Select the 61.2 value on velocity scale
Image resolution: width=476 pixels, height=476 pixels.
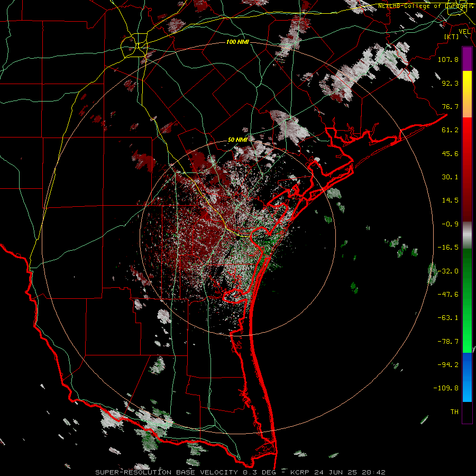[450, 130]
